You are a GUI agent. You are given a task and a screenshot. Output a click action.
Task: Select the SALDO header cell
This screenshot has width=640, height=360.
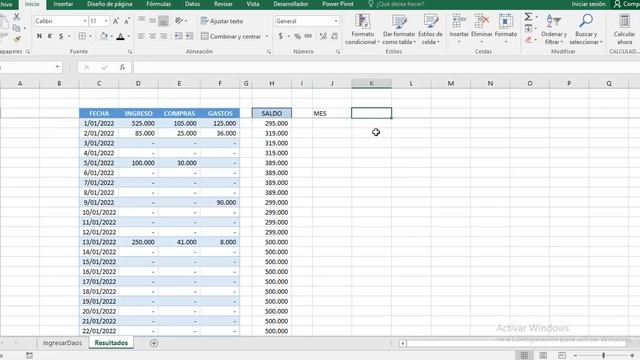(272, 113)
